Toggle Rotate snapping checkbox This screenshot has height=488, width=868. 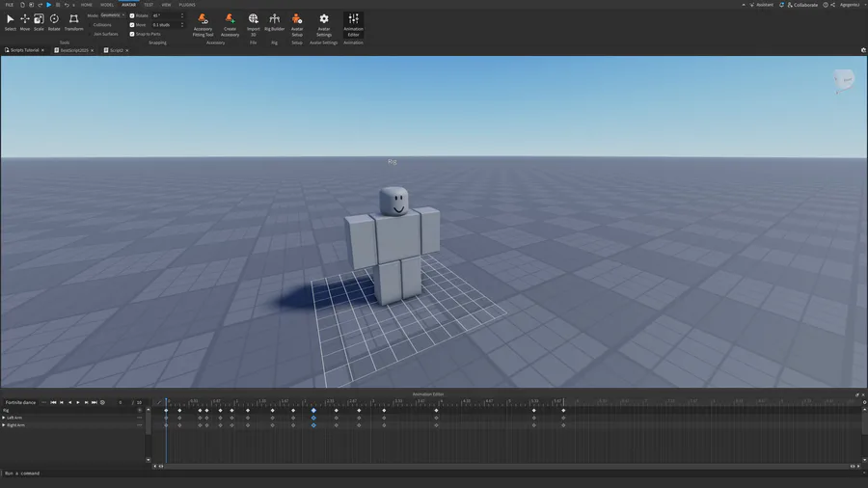132,15
